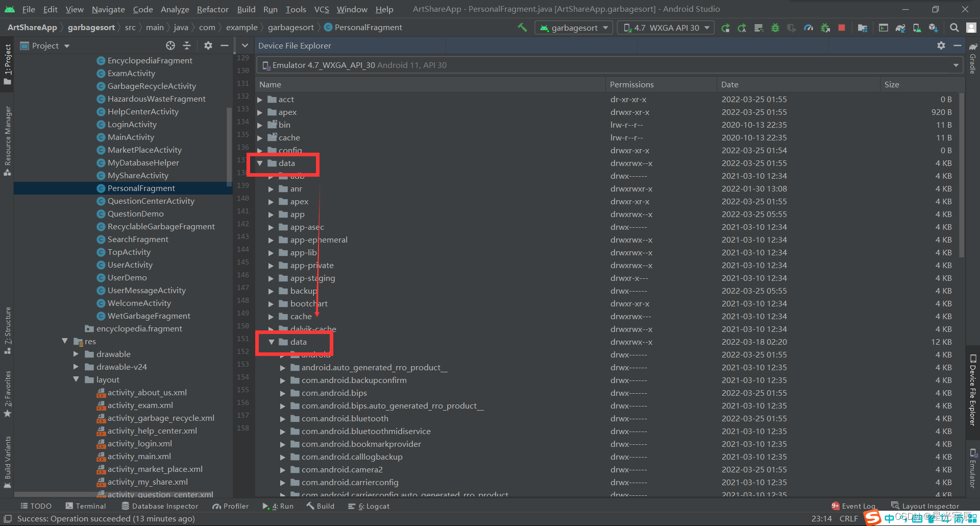Expand the acct folder
This screenshot has width=980, height=526.
pyautogui.click(x=260, y=100)
